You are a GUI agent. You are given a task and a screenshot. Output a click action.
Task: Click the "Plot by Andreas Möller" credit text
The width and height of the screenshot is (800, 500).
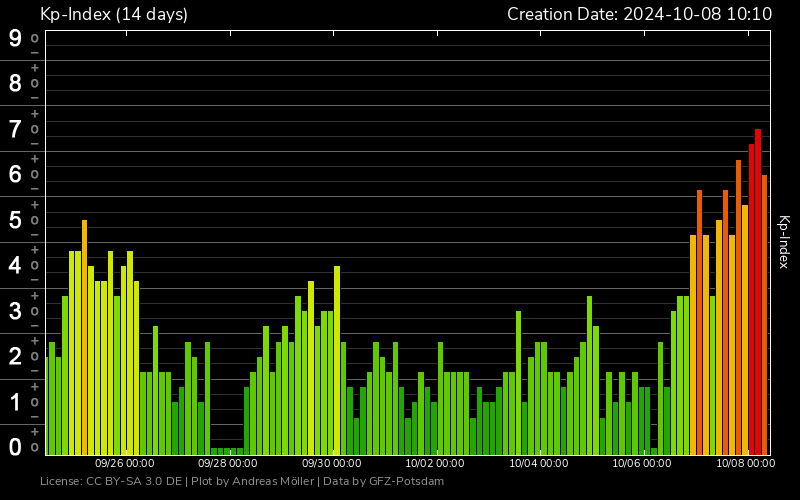(252, 482)
